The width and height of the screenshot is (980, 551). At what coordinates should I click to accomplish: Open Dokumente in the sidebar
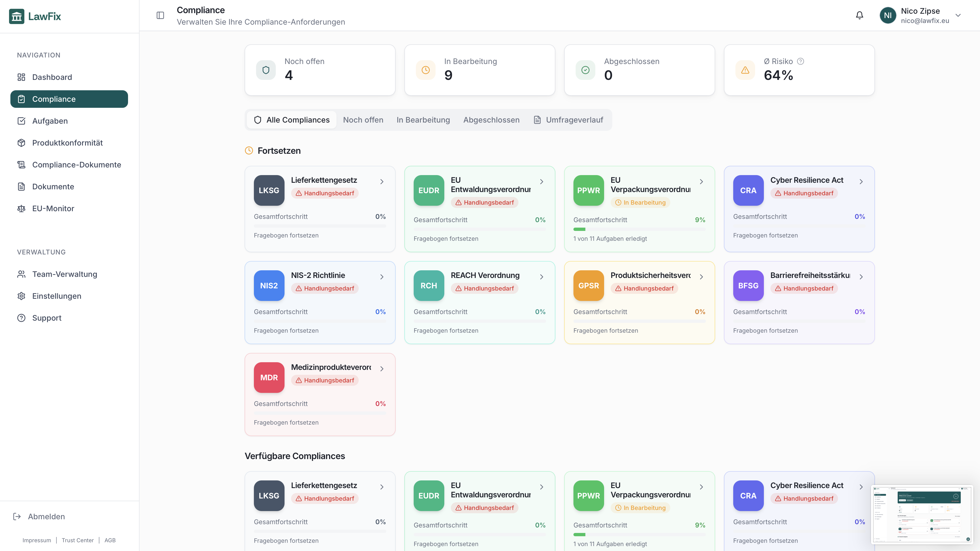[69, 187]
